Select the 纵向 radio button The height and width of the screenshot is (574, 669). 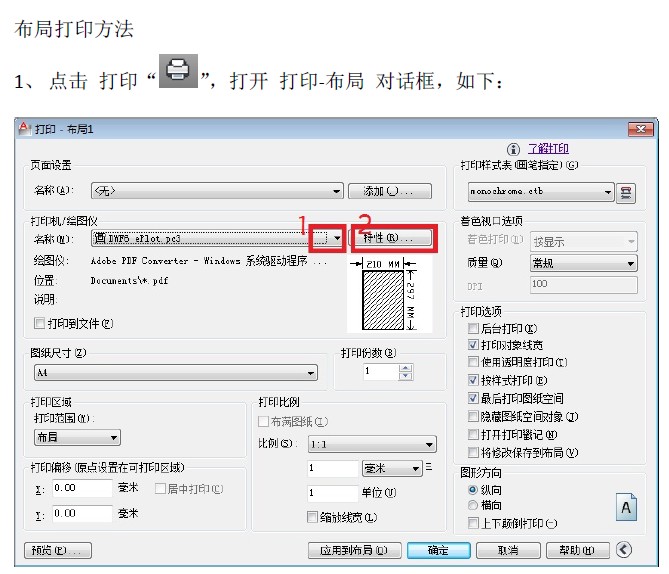pyautogui.click(x=473, y=490)
